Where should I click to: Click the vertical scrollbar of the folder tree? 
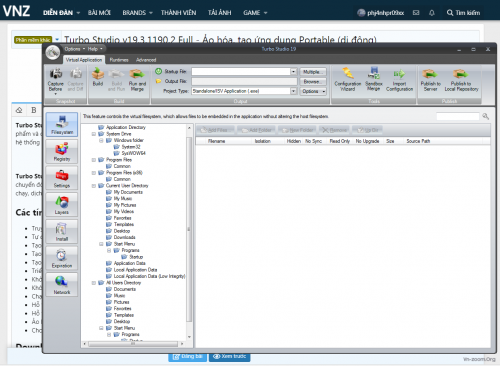point(189,230)
